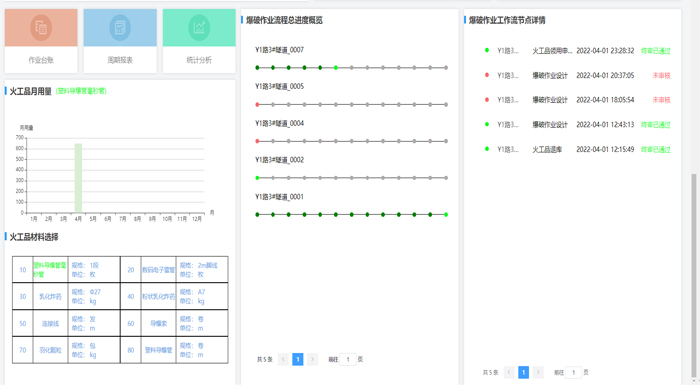Go to next page in node details panel

(x=538, y=372)
